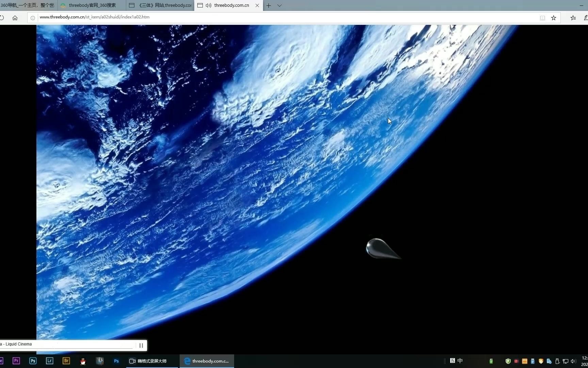Open the second blue Ps taskbar icon
The width and height of the screenshot is (588, 368).
pos(116,361)
